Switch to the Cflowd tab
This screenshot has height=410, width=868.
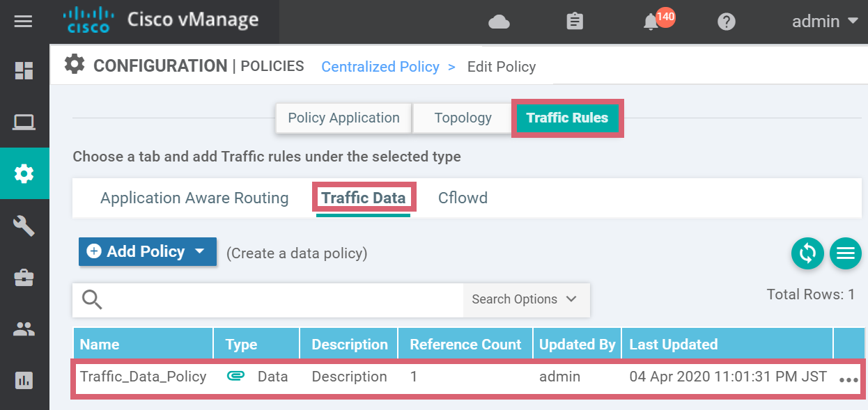463,198
